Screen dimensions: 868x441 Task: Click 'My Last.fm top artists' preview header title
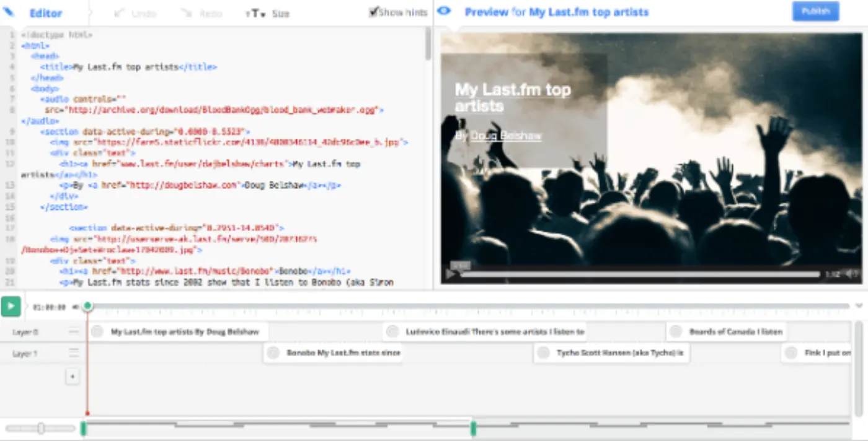pos(589,12)
